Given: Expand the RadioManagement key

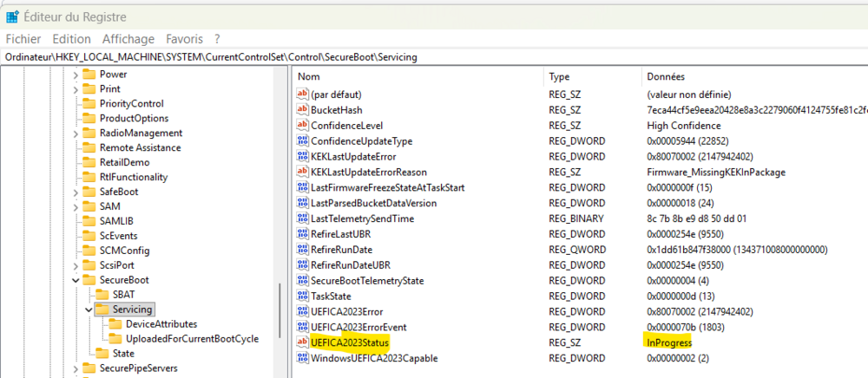Looking at the screenshot, I should click(x=76, y=134).
